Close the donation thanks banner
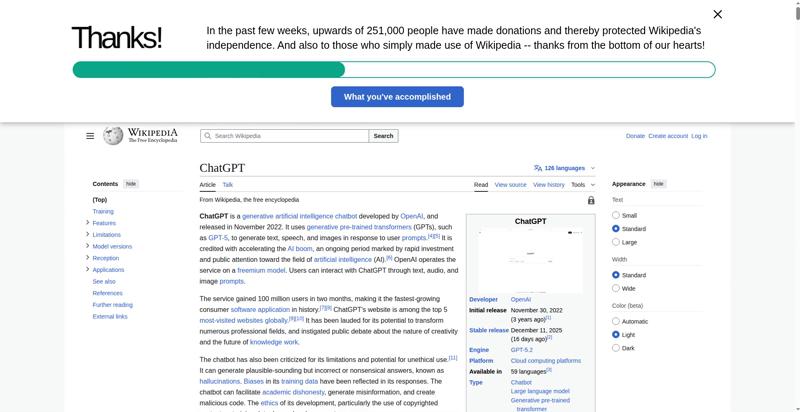 click(717, 14)
